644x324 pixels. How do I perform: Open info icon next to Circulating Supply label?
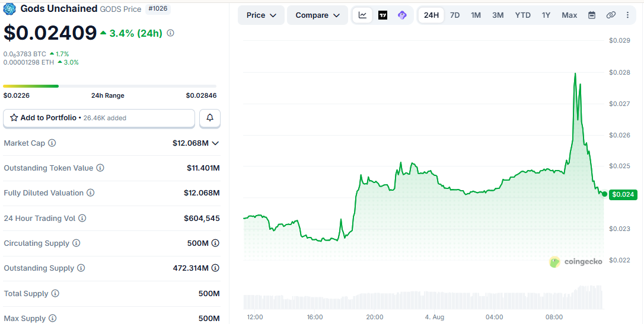(x=76, y=243)
